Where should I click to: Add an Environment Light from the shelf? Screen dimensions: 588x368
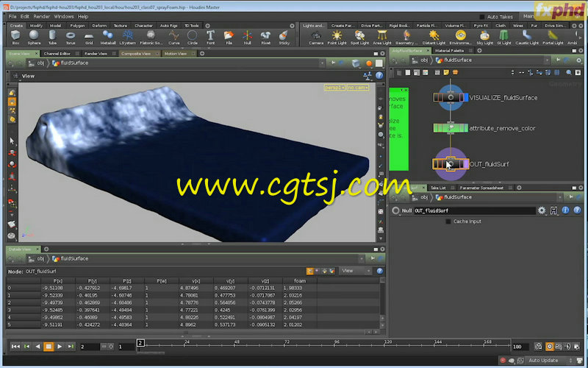[460, 38]
